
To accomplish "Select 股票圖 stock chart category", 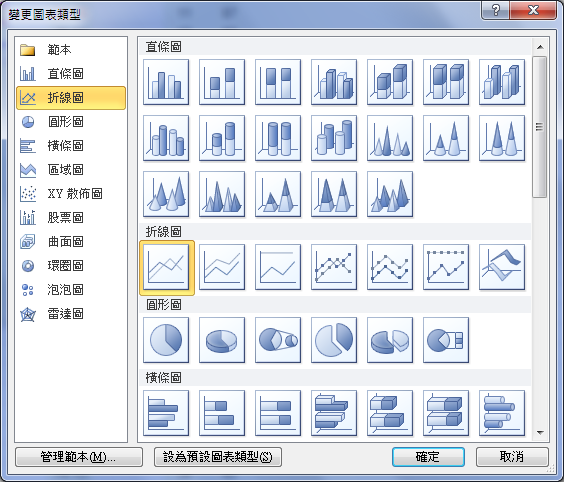I will pyautogui.click(x=71, y=218).
